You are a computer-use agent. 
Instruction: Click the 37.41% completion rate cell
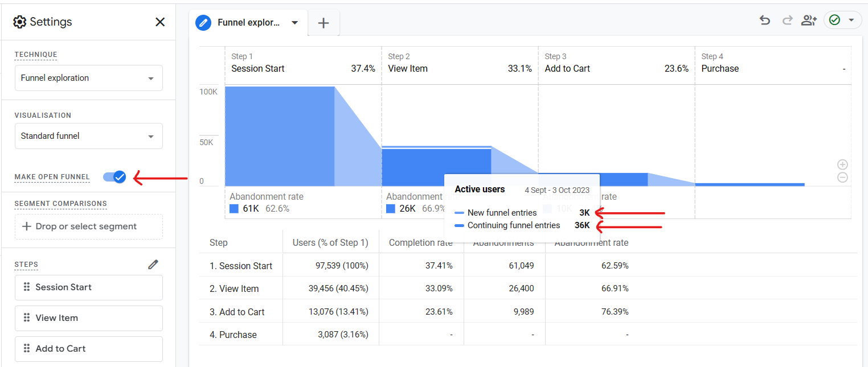coord(439,266)
